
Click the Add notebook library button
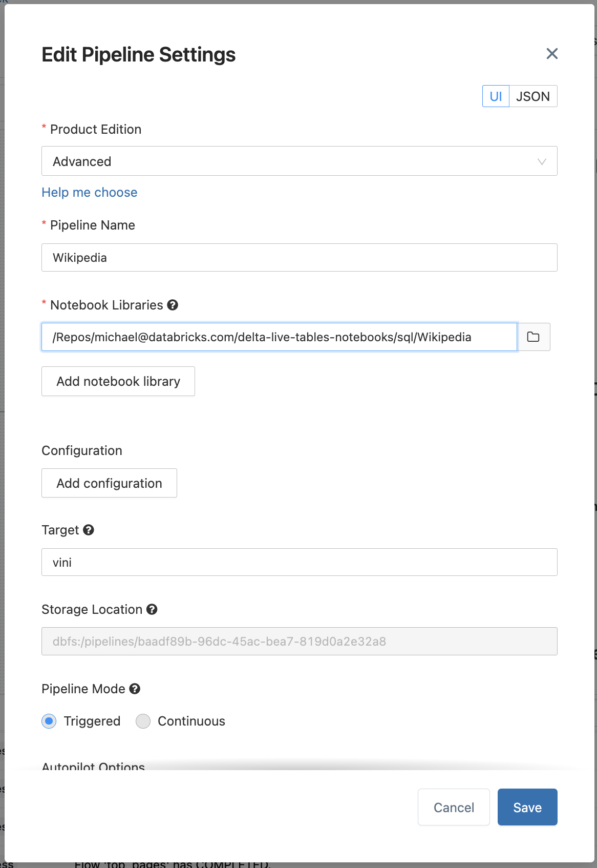coord(118,381)
